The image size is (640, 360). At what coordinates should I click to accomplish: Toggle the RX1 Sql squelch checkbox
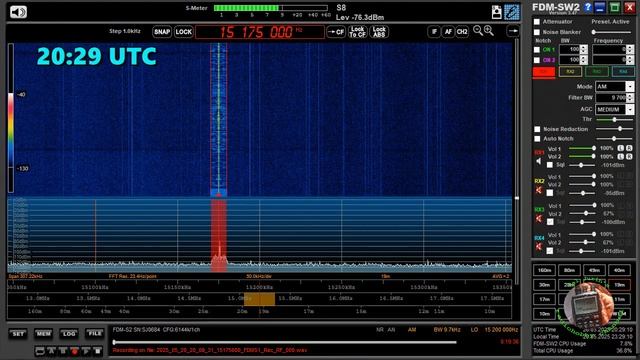(x=550, y=165)
